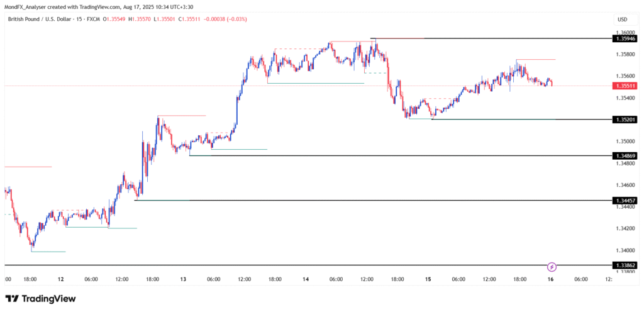Click the red current price label 1.35511

click(x=626, y=86)
